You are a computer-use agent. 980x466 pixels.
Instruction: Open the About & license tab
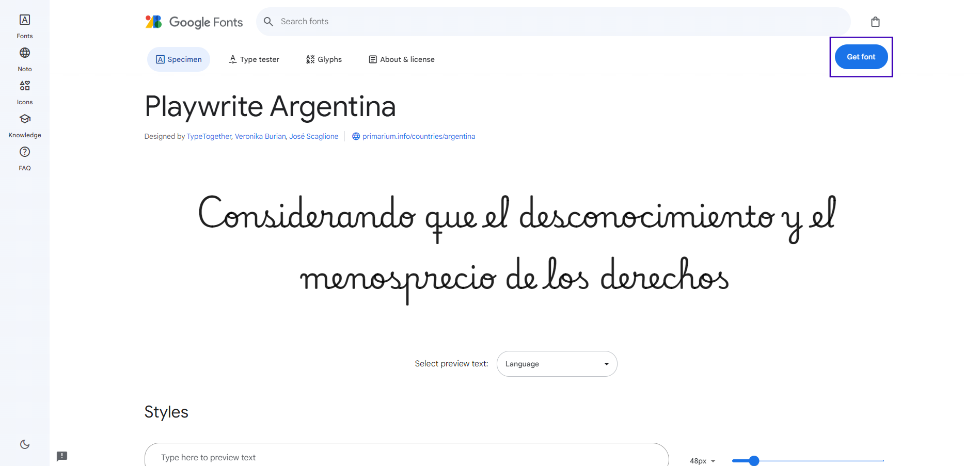click(x=402, y=59)
